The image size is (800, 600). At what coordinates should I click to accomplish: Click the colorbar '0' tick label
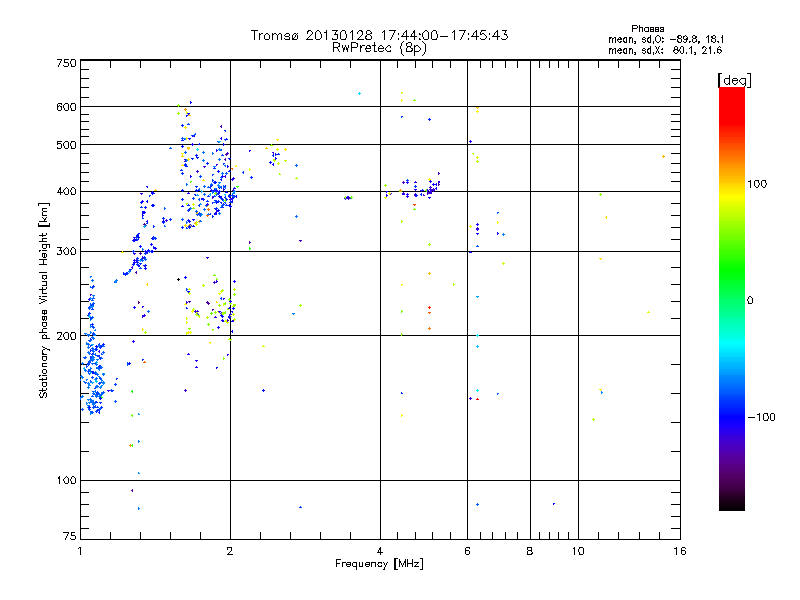[750, 301]
